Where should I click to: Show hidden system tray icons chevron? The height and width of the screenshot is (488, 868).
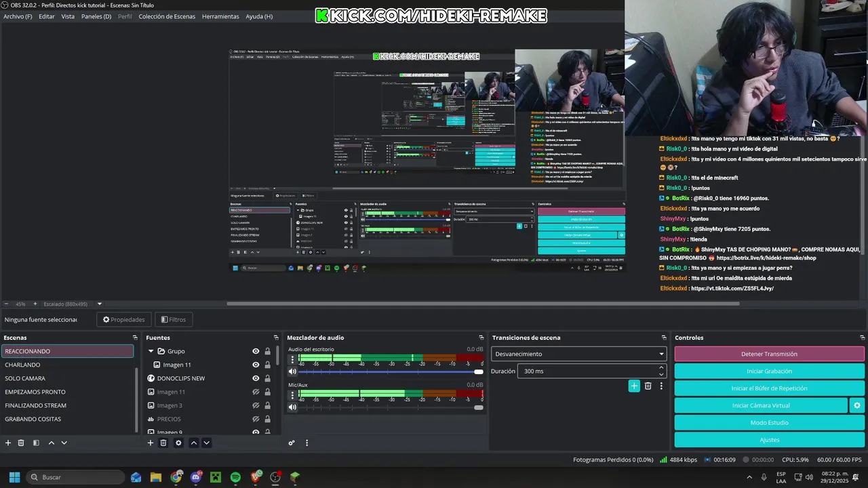point(749,477)
